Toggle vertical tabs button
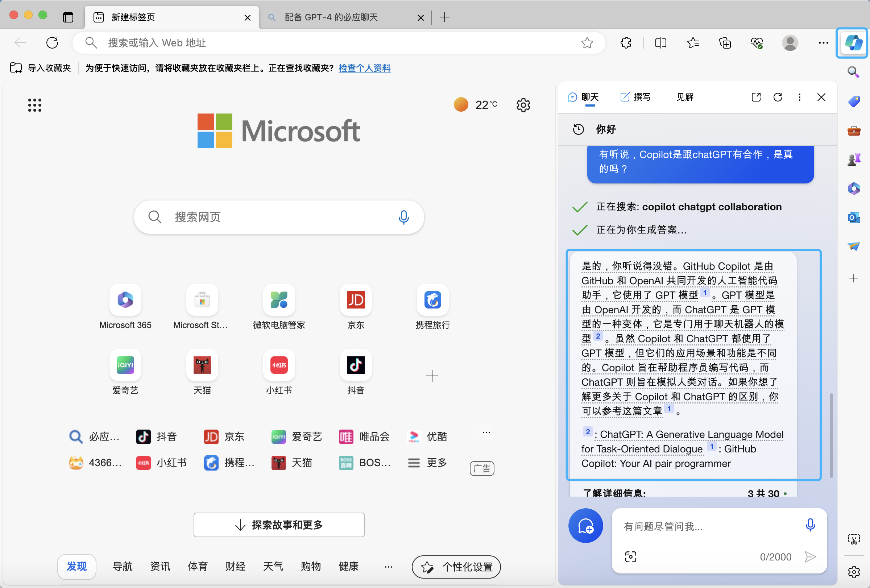The height and width of the screenshot is (588, 870). point(68,17)
